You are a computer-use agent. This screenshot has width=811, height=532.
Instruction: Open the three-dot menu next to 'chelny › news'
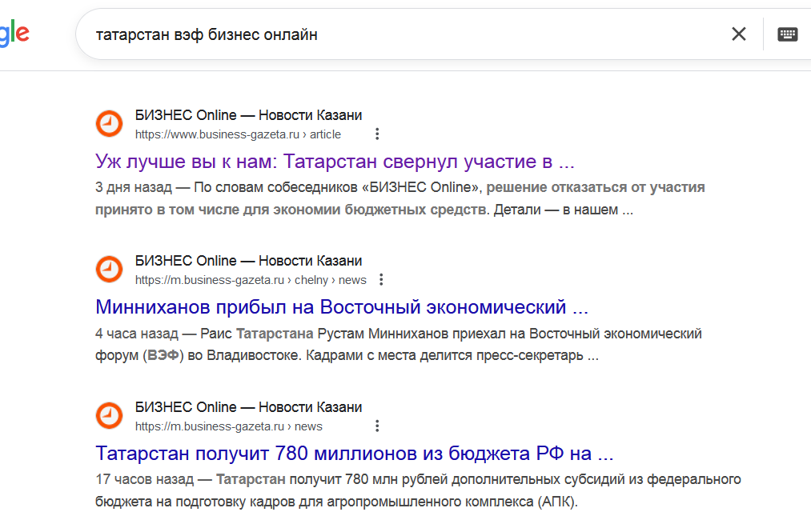[381, 280]
